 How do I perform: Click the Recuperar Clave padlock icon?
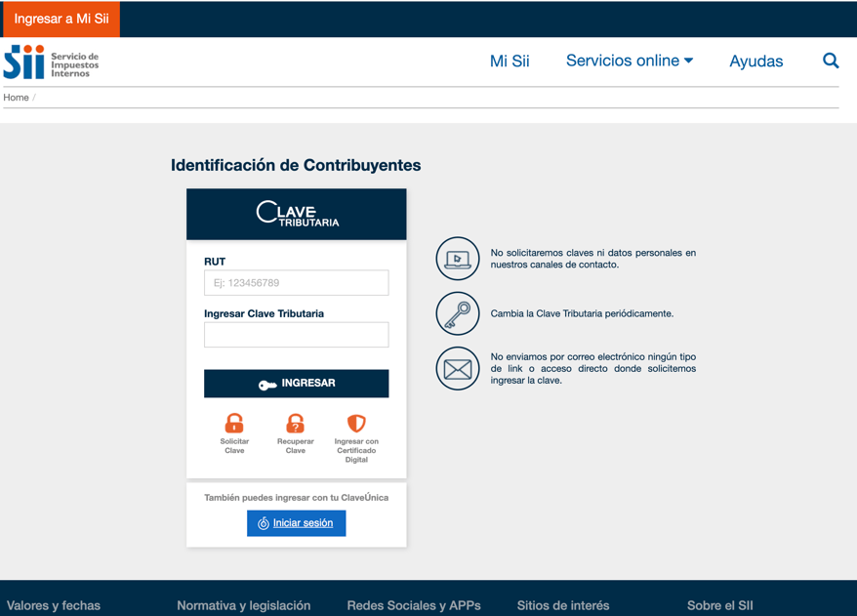[295, 424]
